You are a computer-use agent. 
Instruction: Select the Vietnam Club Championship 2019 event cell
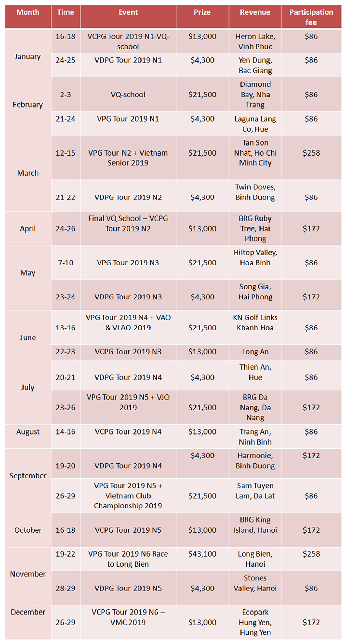[128, 496]
